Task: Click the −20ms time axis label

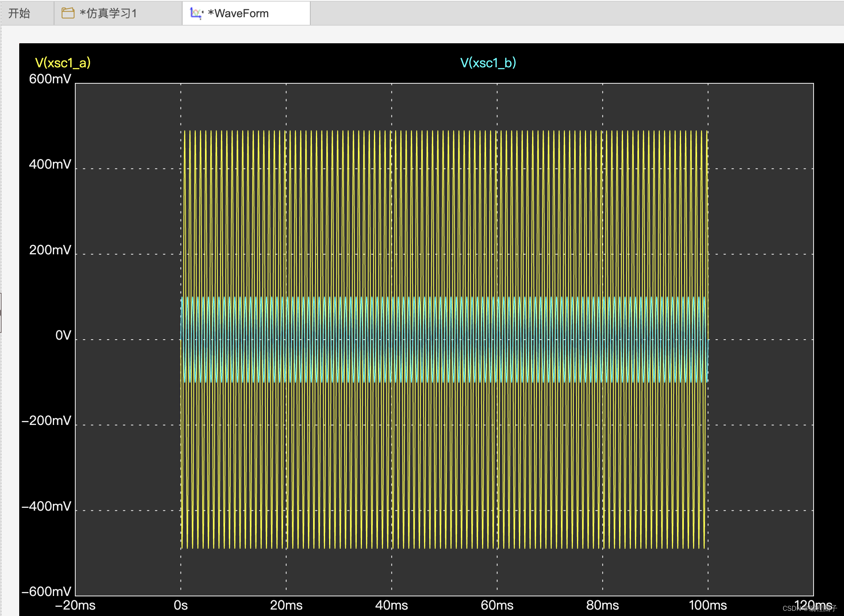Action: click(75, 605)
